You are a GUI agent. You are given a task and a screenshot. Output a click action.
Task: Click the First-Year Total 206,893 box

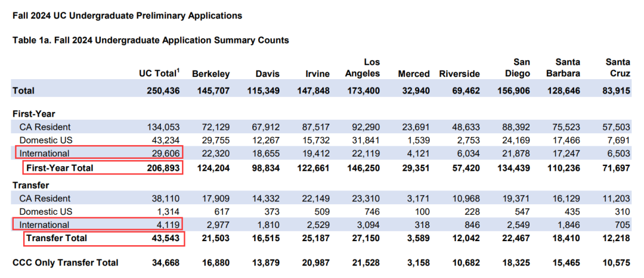tap(103, 168)
